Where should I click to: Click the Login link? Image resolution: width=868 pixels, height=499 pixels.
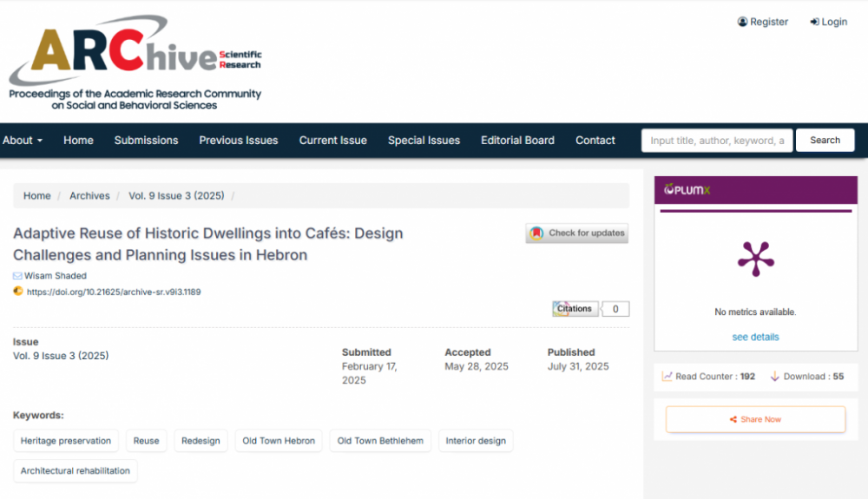tap(829, 22)
